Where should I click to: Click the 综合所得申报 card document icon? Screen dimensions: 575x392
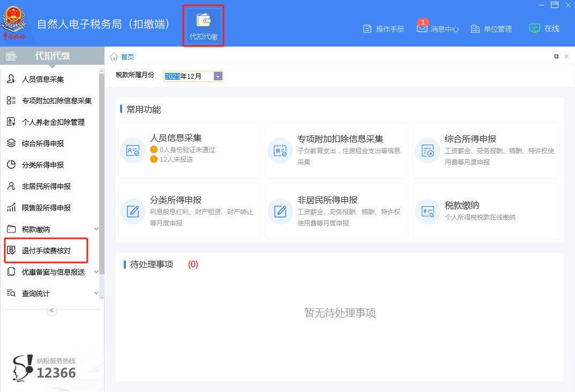click(428, 150)
